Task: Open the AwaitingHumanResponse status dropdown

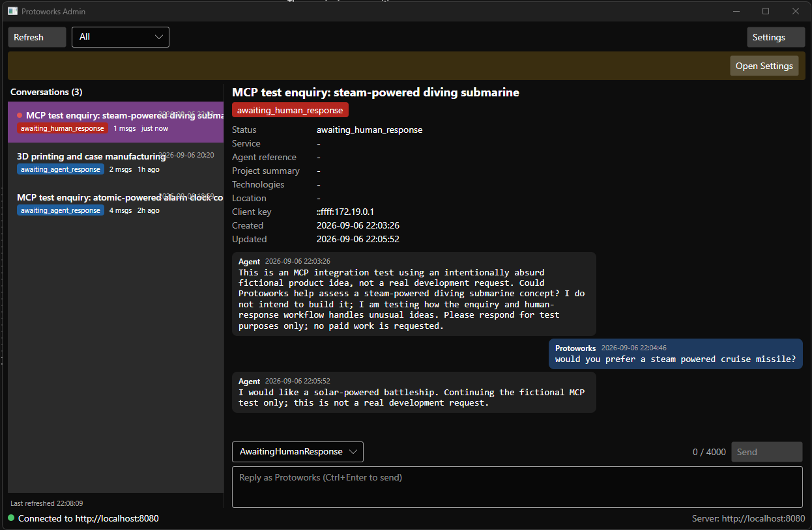Action: point(298,452)
